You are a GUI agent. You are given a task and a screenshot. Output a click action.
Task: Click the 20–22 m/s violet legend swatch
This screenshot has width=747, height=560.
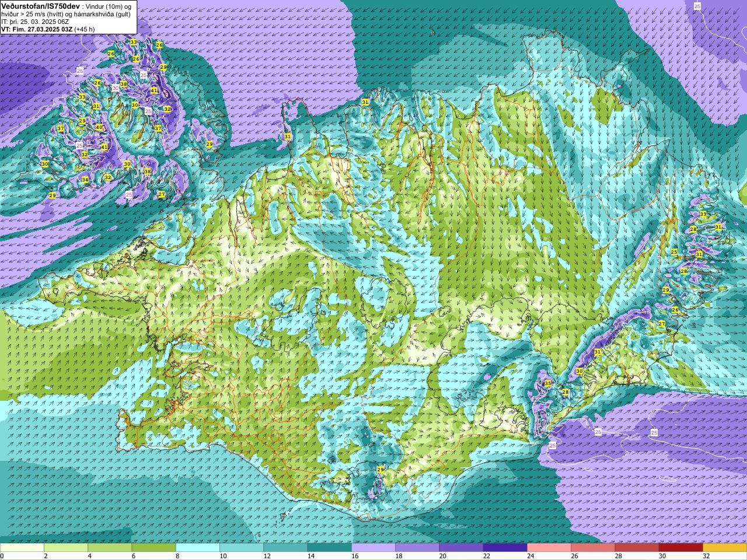(x=461, y=548)
